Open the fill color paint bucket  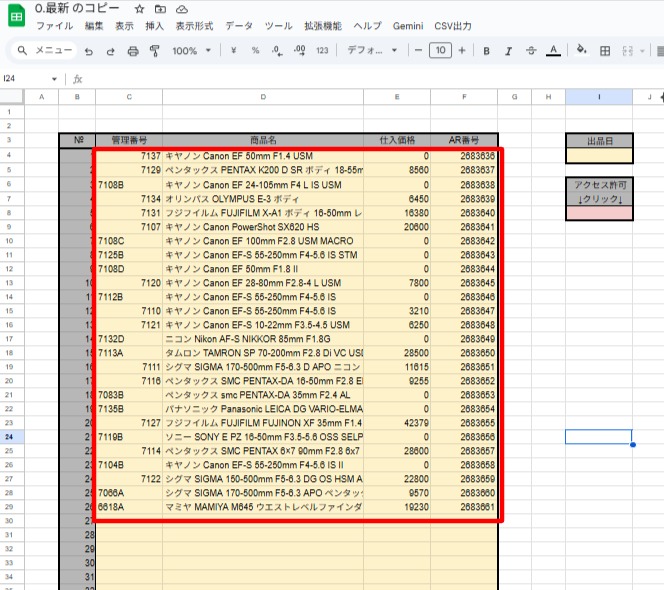click(583, 51)
